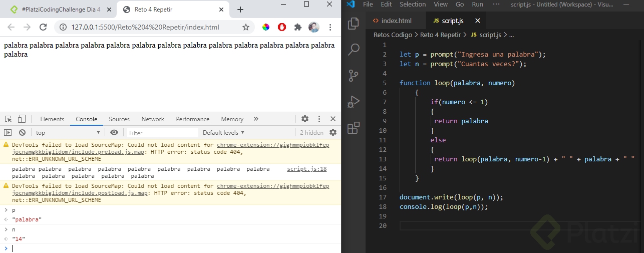Screen dimensions: 644x253
Task: Click the Chrome address bar URL
Action: [145, 27]
